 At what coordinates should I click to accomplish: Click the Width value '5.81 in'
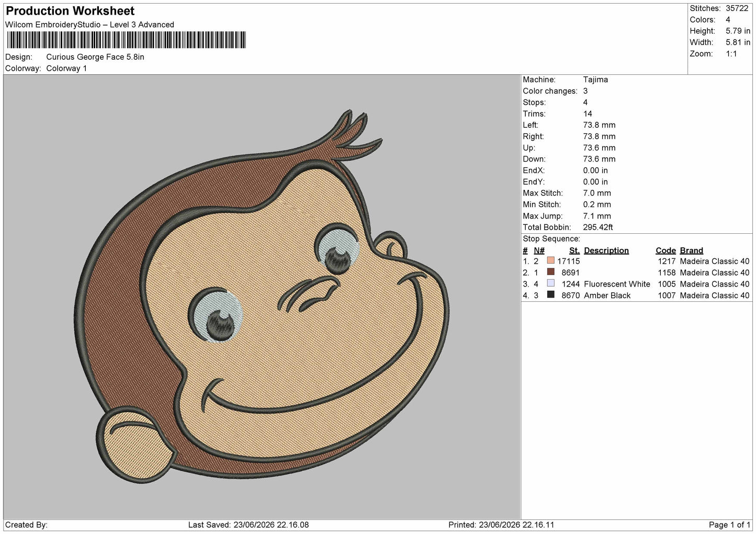coord(738,42)
